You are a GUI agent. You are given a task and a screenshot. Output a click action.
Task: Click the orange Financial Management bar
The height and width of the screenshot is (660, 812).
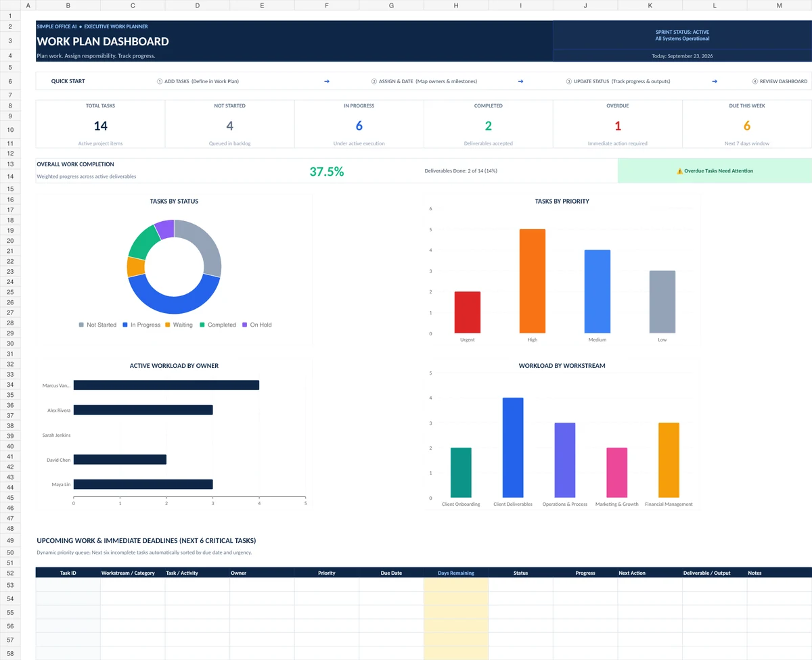tap(669, 461)
